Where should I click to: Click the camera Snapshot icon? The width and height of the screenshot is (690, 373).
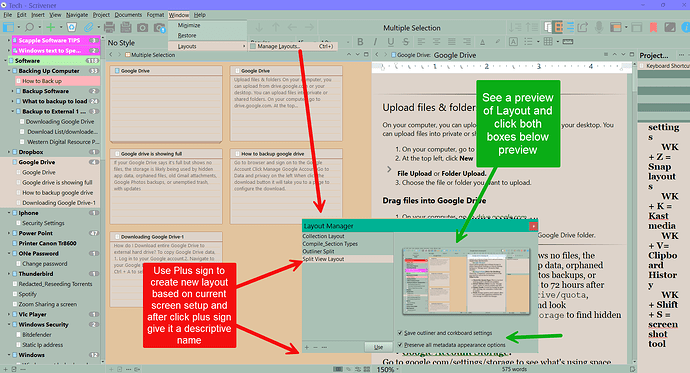pos(142,28)
